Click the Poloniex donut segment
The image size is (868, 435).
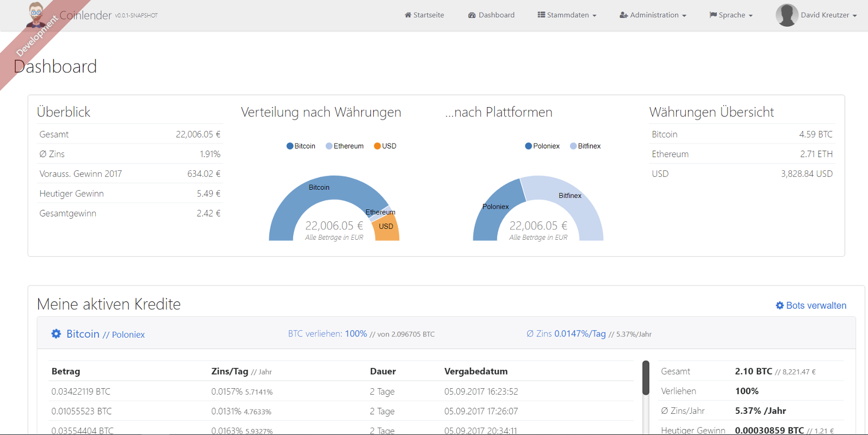pos(492,215)
